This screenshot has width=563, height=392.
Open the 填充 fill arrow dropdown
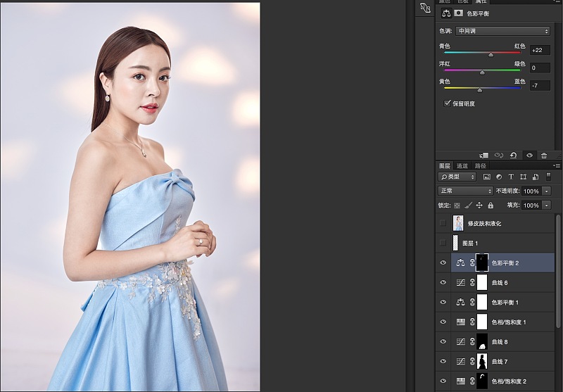pyautogui.click(x=547, y=206)
